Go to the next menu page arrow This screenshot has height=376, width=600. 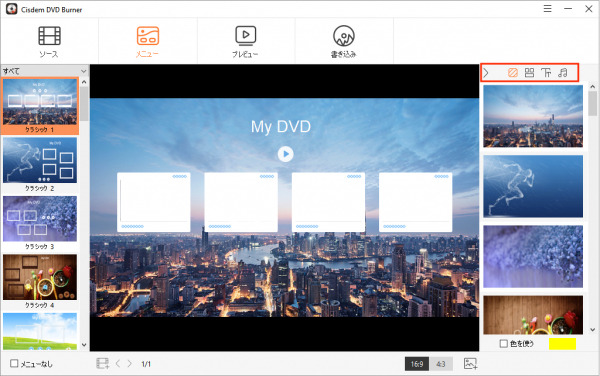click(130, 363)
